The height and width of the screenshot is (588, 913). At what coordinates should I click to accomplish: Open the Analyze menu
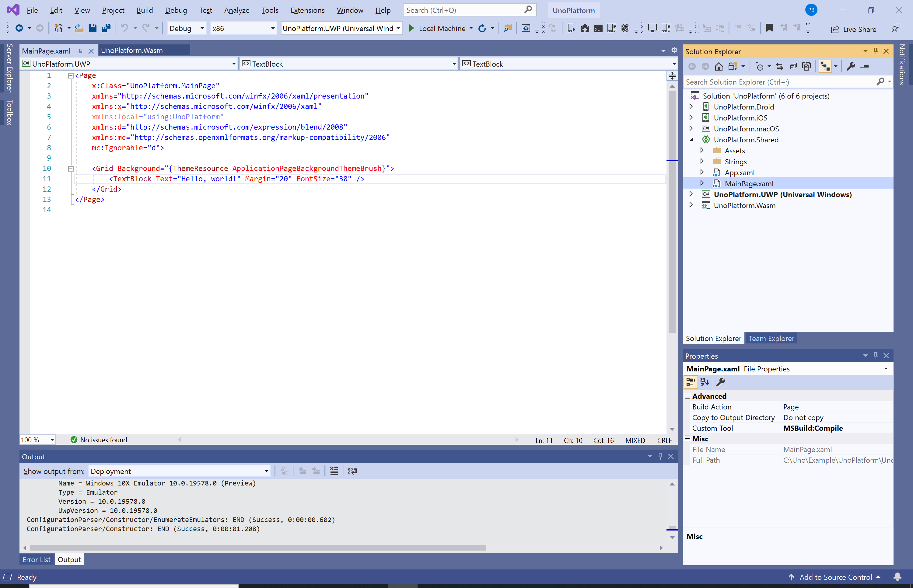coord(236,10)
